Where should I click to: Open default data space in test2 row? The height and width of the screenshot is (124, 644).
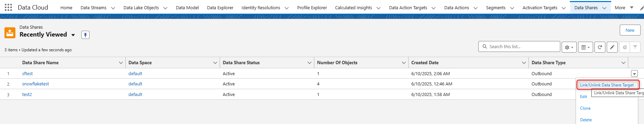click(x=135, y=94)
